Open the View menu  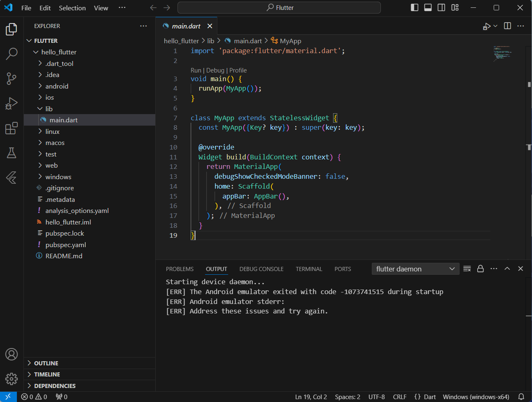click(x=101, y=8)
